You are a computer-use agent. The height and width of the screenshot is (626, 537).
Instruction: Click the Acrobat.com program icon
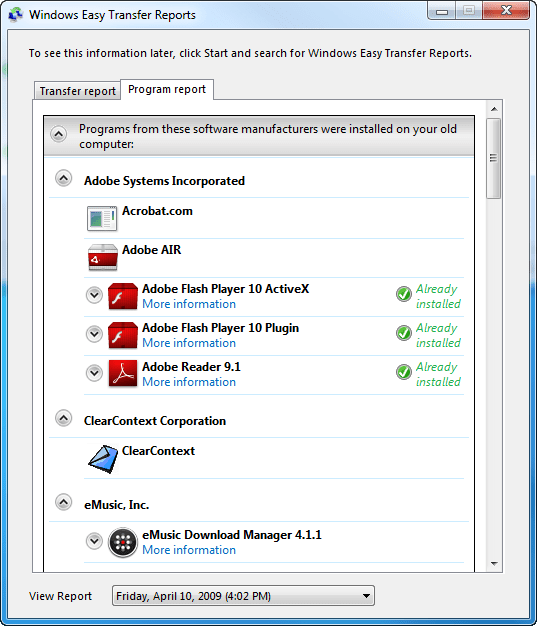click(x=102, y=218)
